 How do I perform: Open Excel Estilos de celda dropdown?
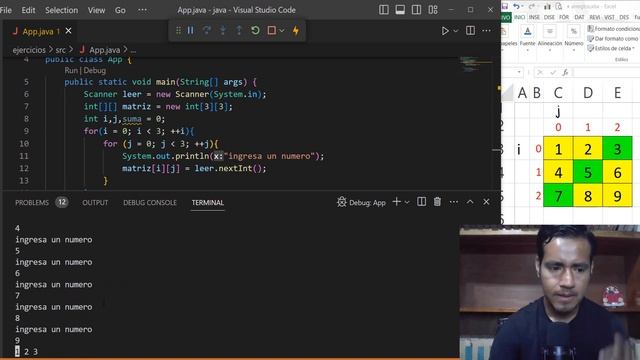(611, 48)
